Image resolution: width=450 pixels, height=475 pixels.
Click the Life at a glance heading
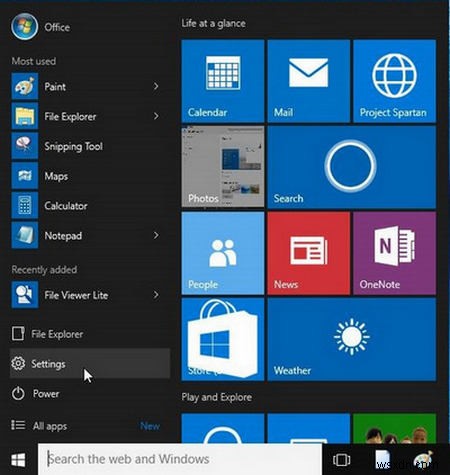(x=213, y=23)
